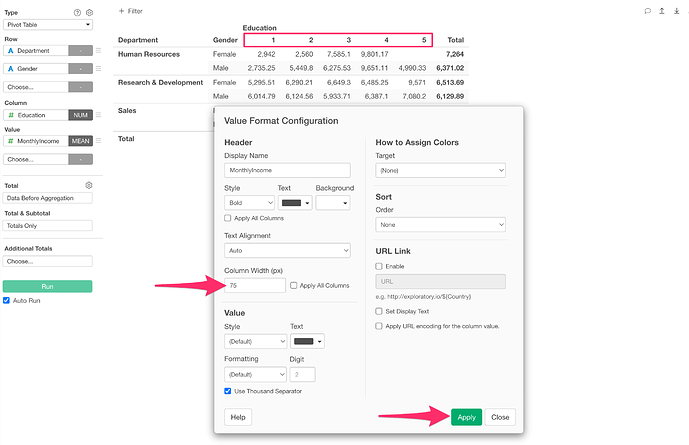Click the Department column header

(138, 40)
